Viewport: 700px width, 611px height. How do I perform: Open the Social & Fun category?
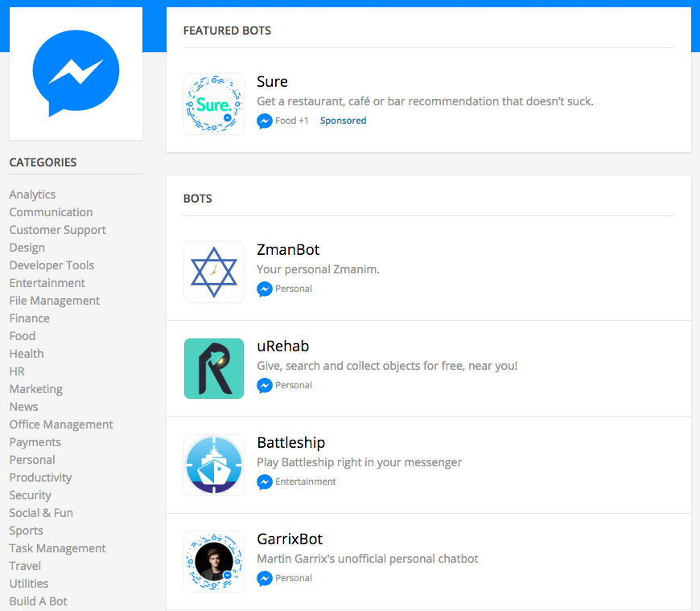[x=41, y=513]
